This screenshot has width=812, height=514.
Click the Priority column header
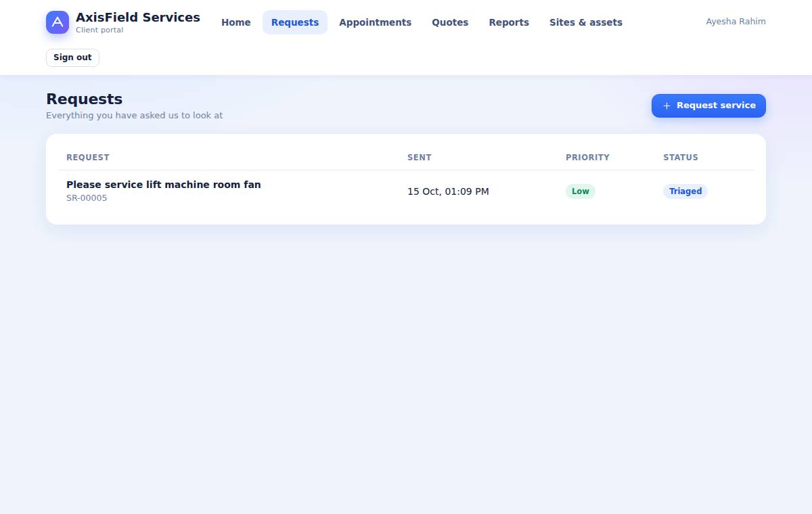(587, 158)
